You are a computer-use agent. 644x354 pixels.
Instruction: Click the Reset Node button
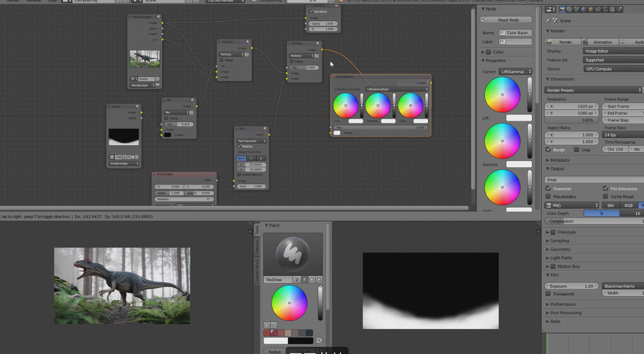pyautogui.click(x=506, y=20)
